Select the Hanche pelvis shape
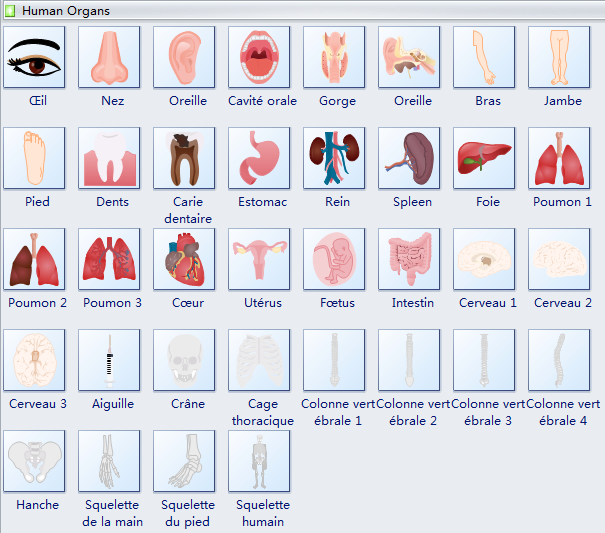This screenshot has height=533, width=605. tap(34, 461)
